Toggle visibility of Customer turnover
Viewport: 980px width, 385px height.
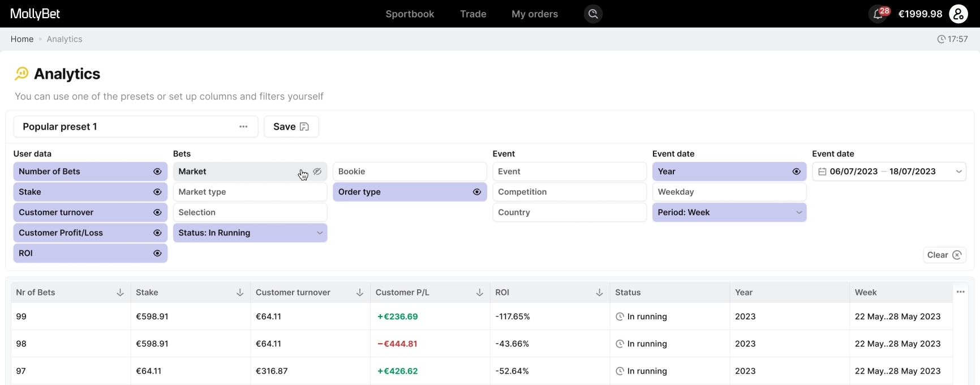click(157, 212)
